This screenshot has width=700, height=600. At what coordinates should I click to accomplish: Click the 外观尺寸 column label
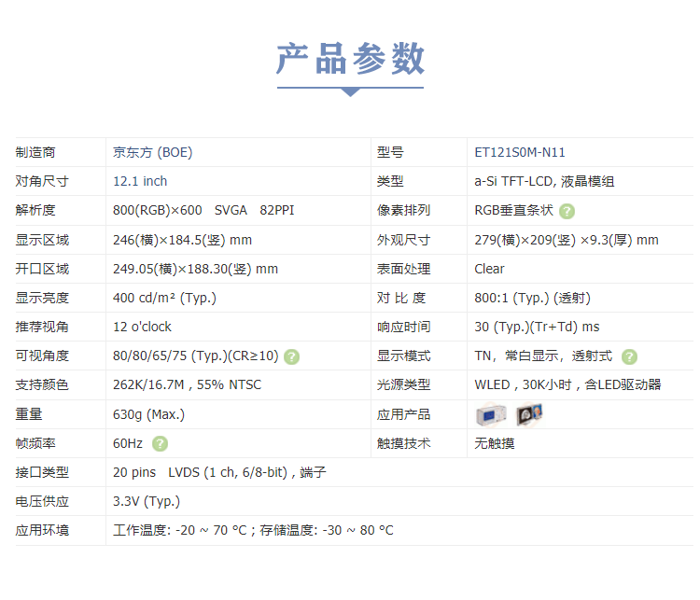[x=403, y=240]
